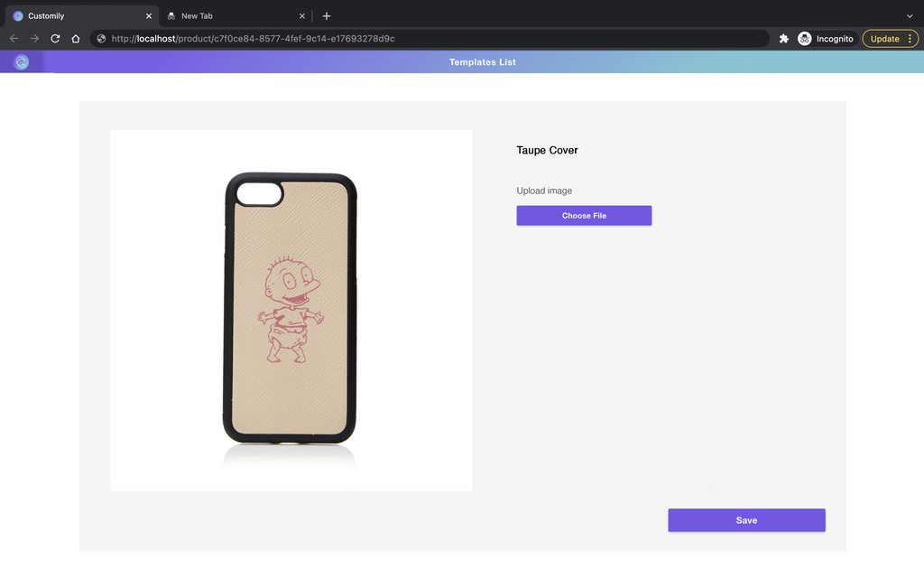Click the Choose File button
The height and width of the screenshot is (578, 924).
[584, 215]
